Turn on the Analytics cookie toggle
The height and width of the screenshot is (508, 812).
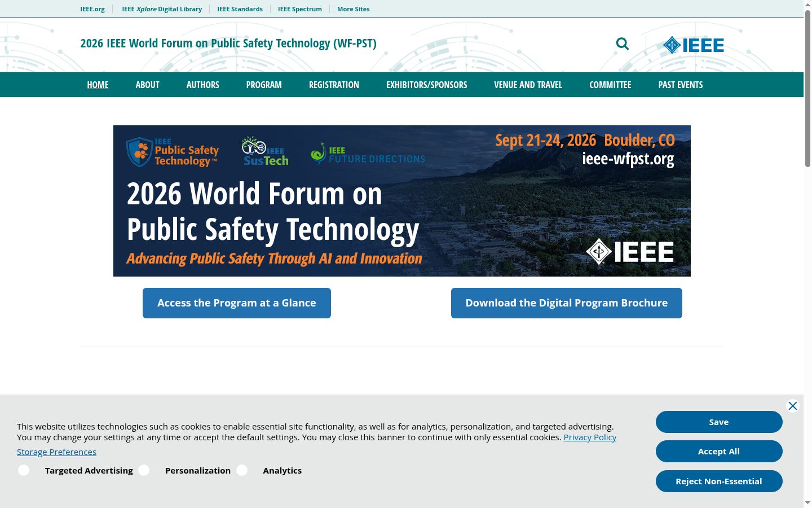(x=242, y=470)
